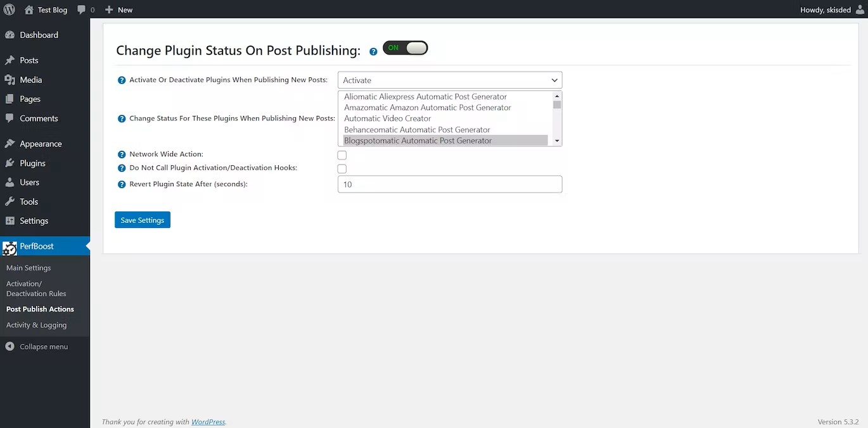Open PerfBoost Main Settings submenu

tap(29, 268)
